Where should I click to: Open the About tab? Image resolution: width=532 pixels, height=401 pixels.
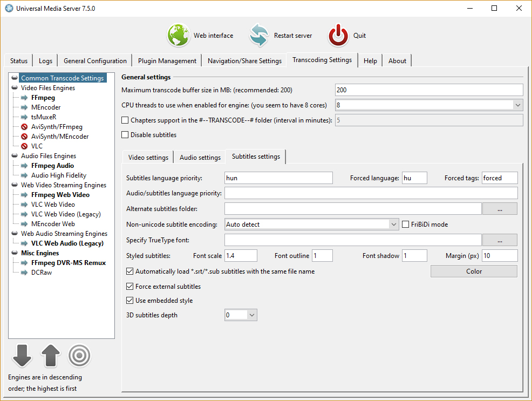397,61
